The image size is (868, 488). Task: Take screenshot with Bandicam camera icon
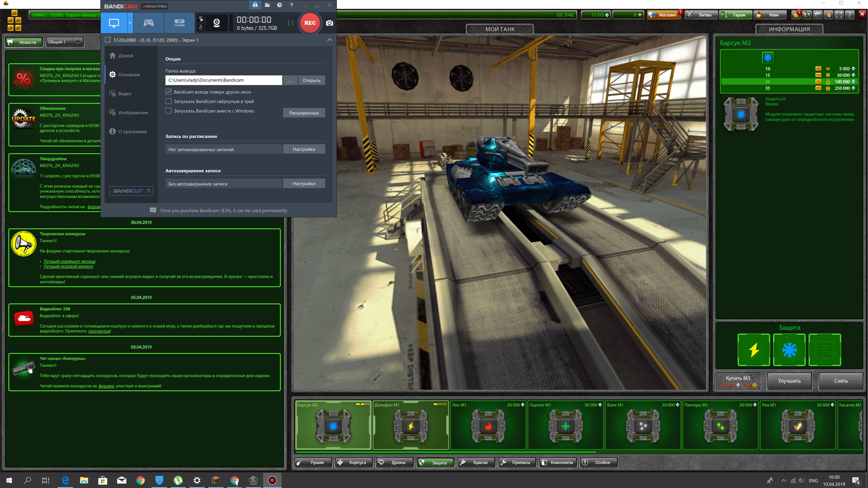tap(330, 23)
